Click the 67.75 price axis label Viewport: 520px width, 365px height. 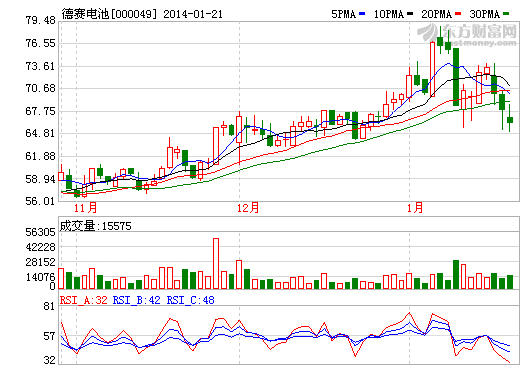click(x=40, y=111)
